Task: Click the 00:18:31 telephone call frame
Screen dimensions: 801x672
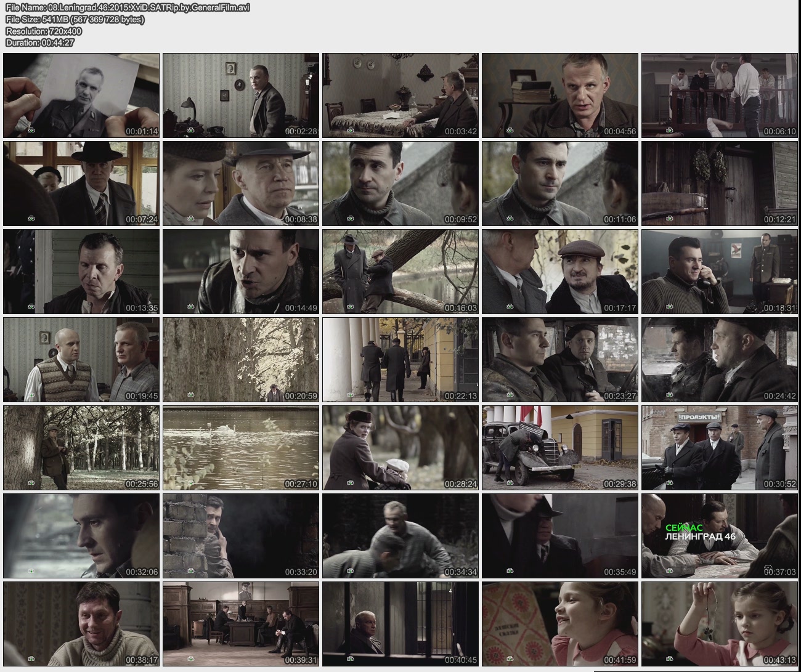Action: [719, 272]
